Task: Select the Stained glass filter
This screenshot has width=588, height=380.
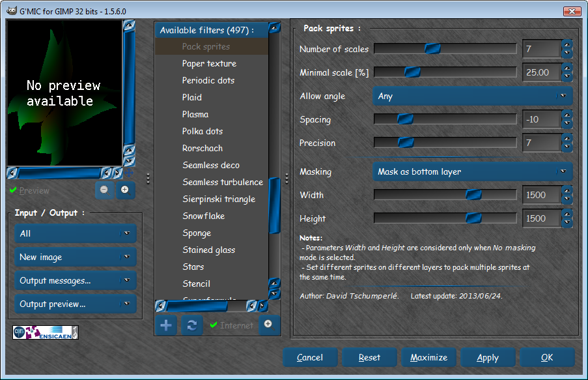Action: pyautogui.click(x=212, y=250)
